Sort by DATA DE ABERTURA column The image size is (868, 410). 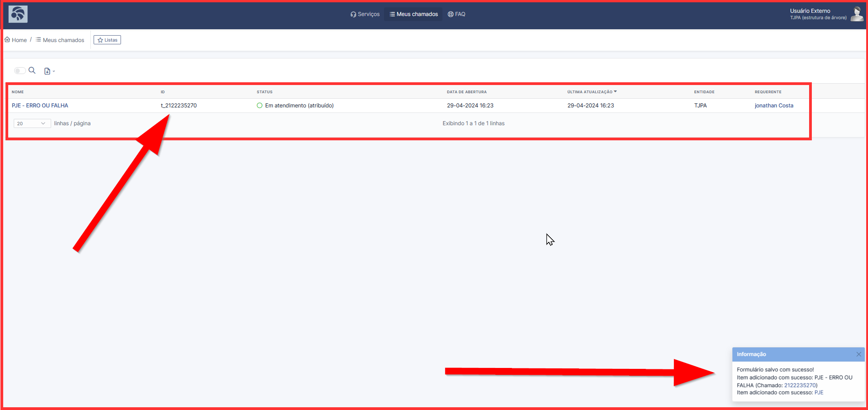(467, 92)
